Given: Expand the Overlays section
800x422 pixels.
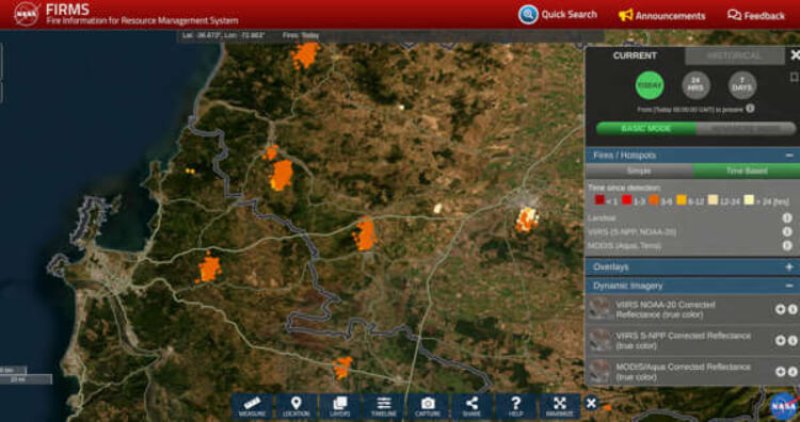Looking at the screenshot, I should click(x=789, y=267).
